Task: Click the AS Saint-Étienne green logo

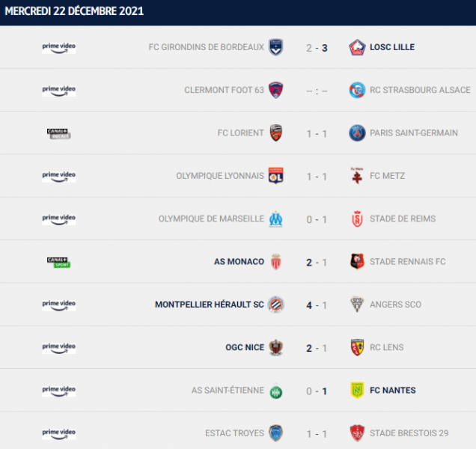Action: (275, 391)
